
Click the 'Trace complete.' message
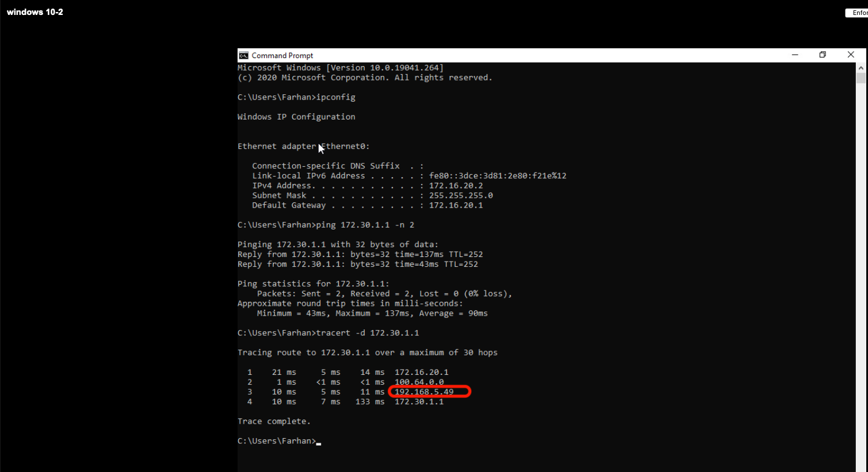coord(274,421)
